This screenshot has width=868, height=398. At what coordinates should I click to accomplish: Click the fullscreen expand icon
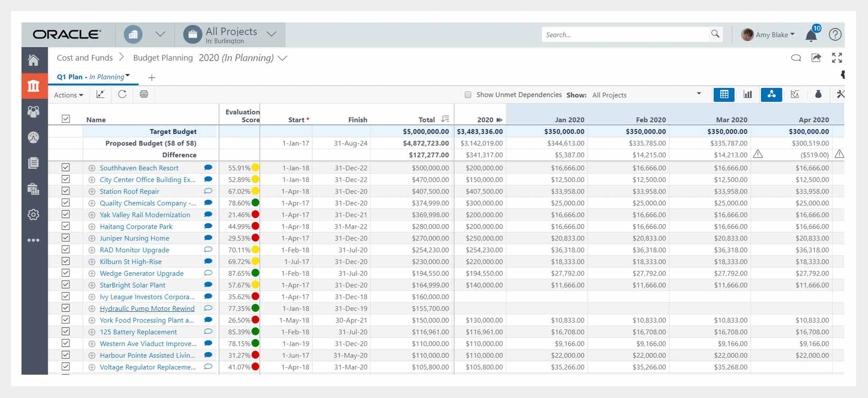(837, 58)
